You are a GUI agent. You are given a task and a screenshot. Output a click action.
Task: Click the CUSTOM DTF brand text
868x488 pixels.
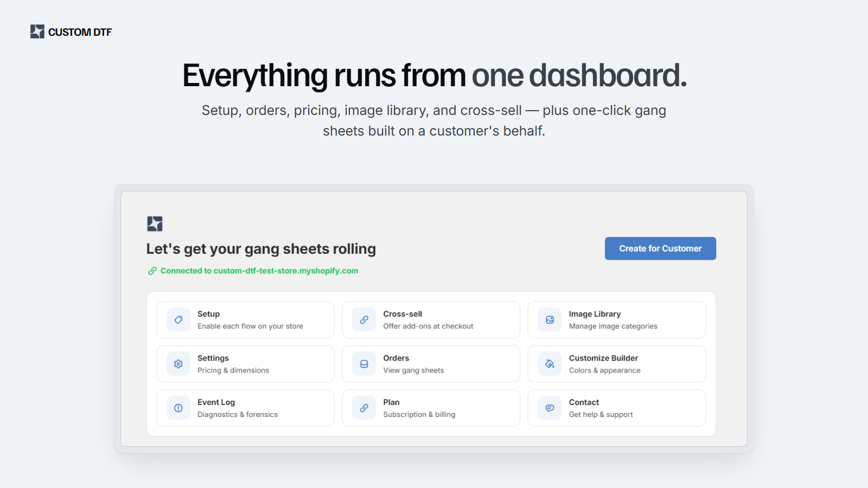[80, 32]
